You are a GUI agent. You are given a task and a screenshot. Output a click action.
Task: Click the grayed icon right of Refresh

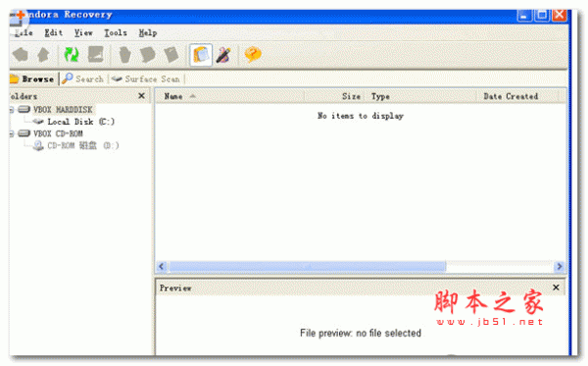[96, 55]
